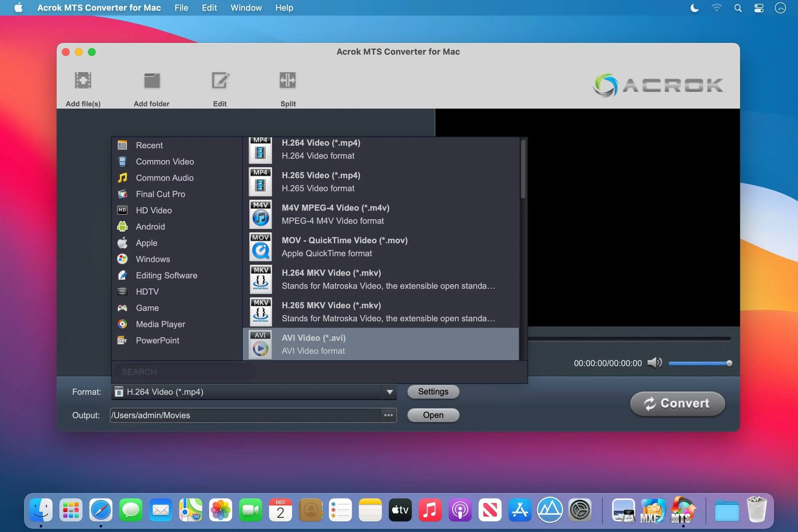The image size is (798, 532).
Task: Open the MTS Converter icon in Dock
Action: pos(683,511)
